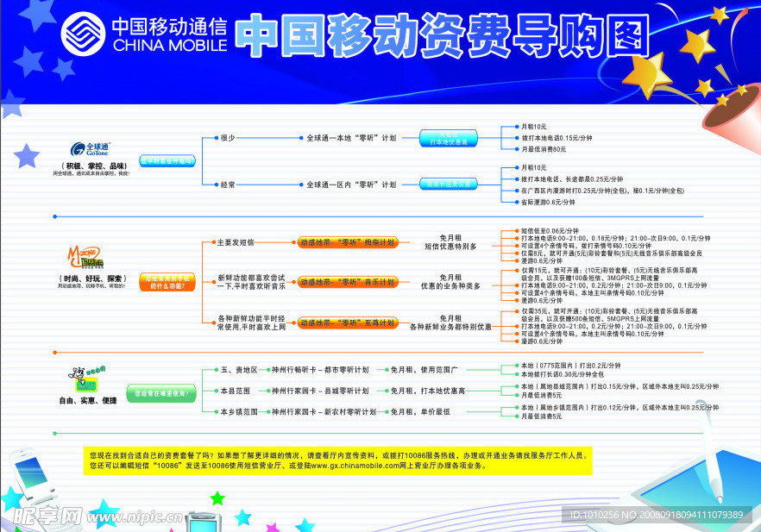Click the 各种新鲜功能平时经常使用 branch text
The height and width of the screenshot is (532, 761).
coord(251,322)
